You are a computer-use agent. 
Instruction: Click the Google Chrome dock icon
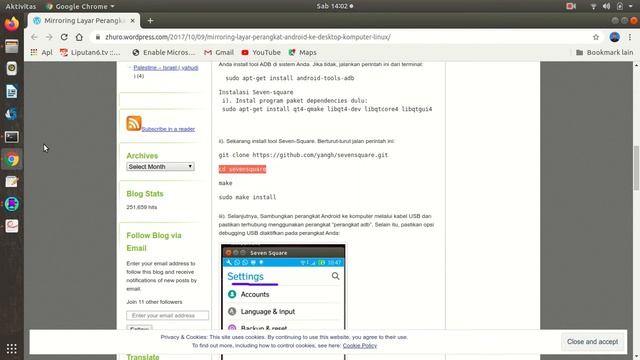[12, 159]
